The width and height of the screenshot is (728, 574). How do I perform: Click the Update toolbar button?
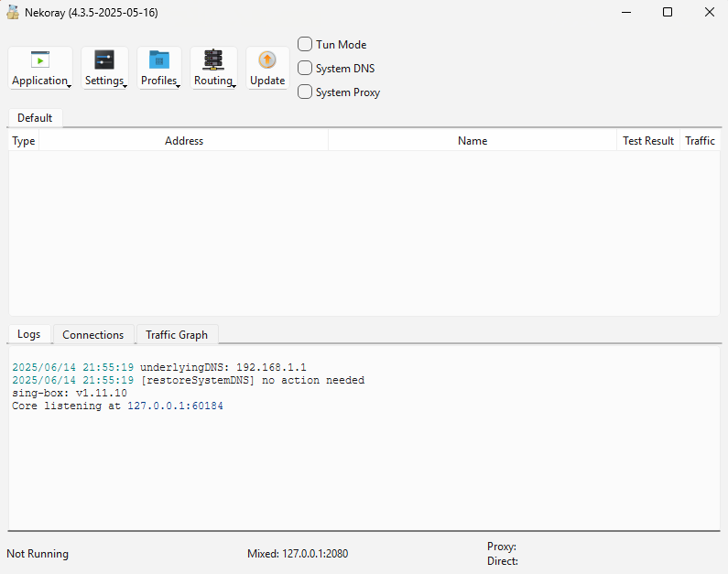pyautogui.click(x=267, y=68)
